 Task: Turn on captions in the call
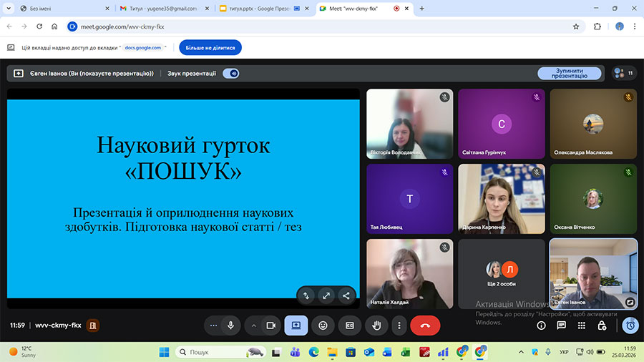[350, 326]
